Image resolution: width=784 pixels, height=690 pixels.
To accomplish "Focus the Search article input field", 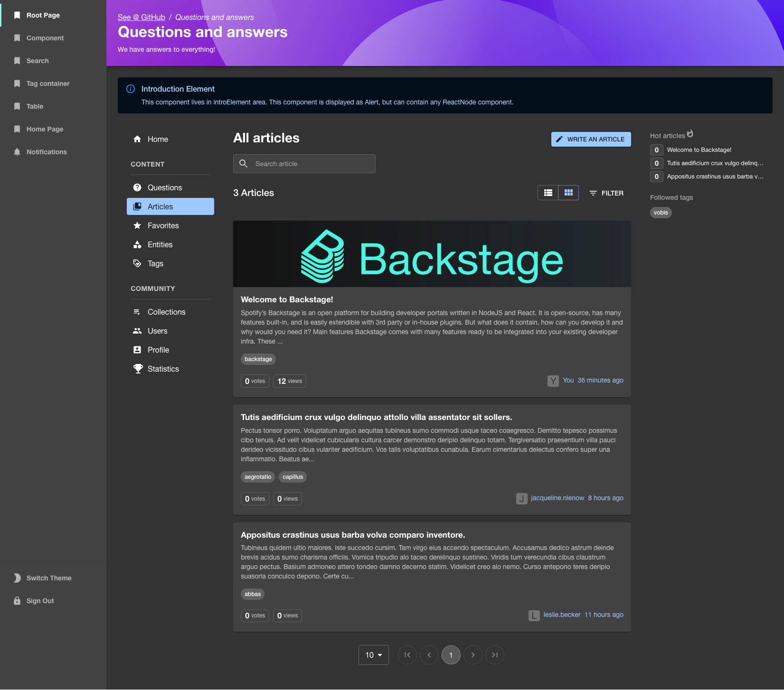I will click(x=304, y=164).
